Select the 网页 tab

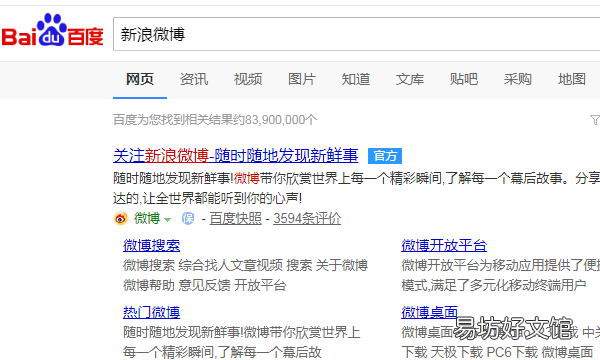tap(140, 79)
